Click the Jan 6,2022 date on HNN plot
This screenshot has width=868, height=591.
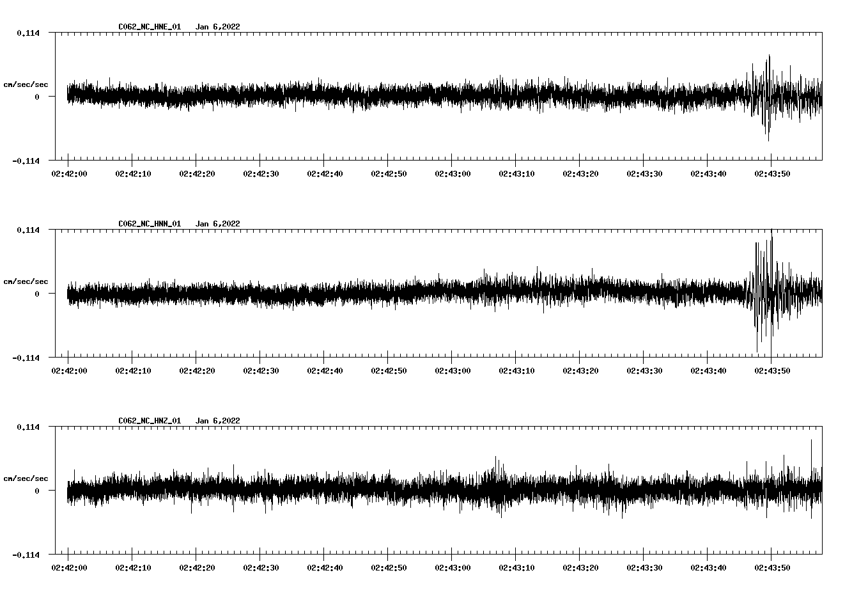coord(218,224)
